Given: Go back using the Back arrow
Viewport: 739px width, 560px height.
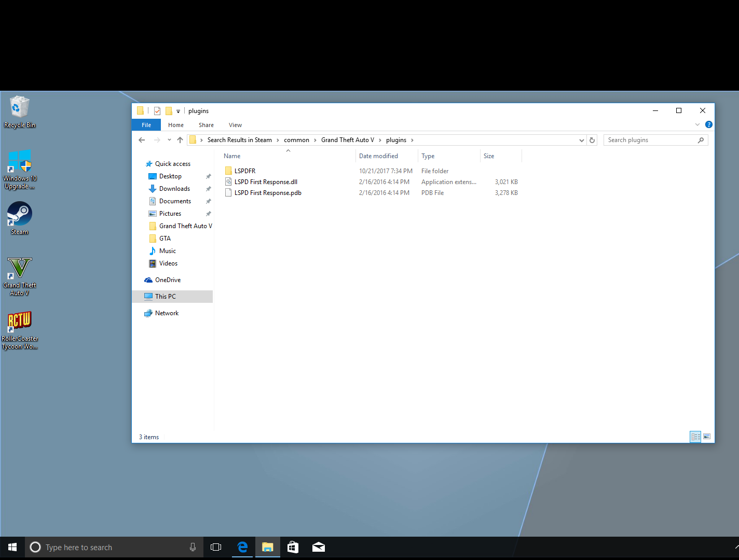Looking at the screenshot, I should 142,140.
